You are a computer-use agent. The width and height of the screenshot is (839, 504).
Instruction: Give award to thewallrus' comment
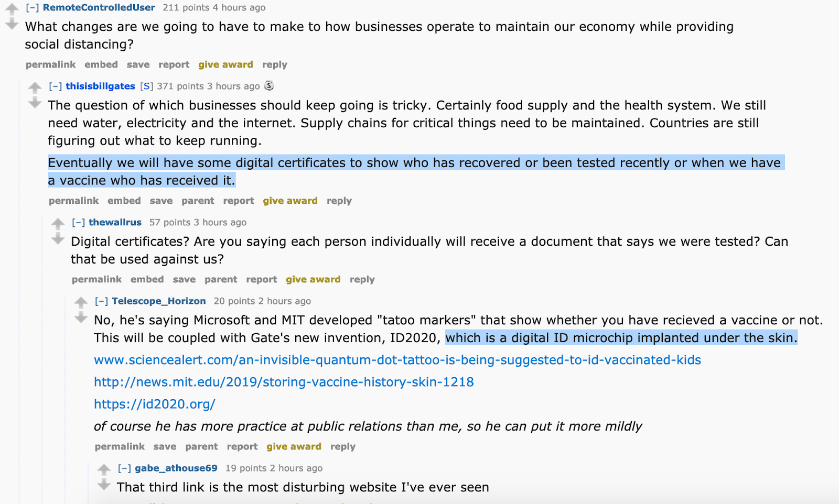(x=313, y=279)
